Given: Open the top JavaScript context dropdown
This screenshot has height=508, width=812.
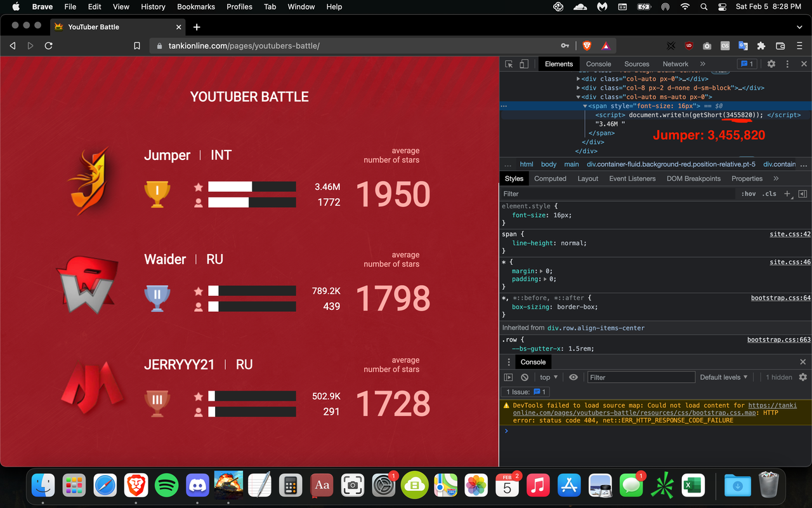Looking at the screenshot, I should (x=549, y=377).
